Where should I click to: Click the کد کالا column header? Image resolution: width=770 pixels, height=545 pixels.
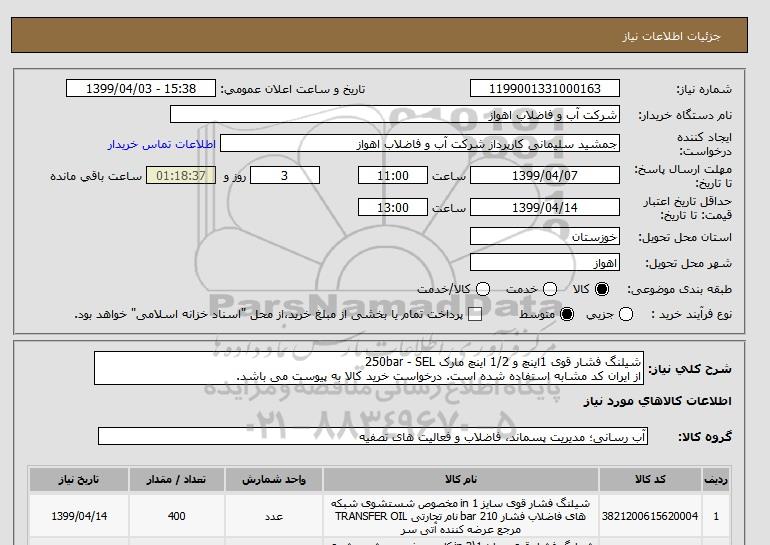(650, 480)
